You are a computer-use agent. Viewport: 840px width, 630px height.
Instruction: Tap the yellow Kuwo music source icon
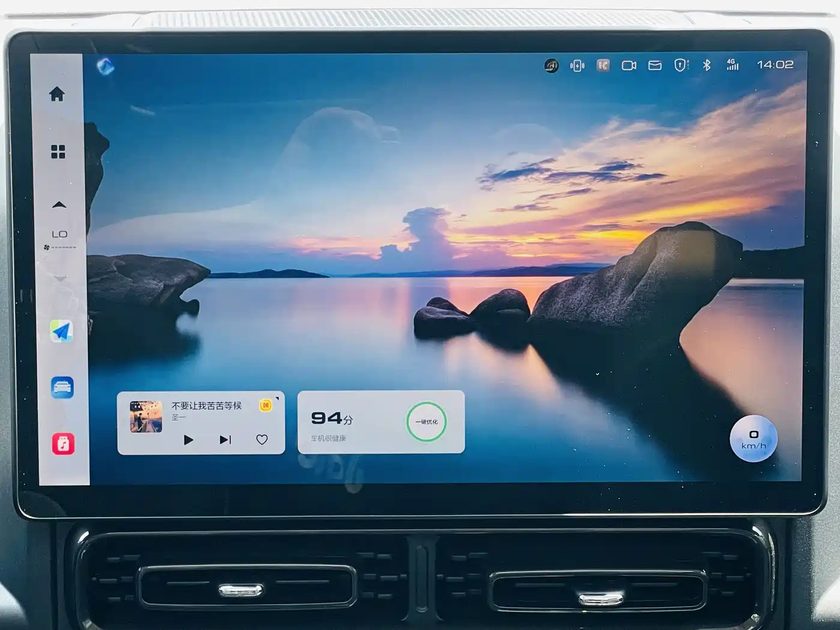pos(265,406)
